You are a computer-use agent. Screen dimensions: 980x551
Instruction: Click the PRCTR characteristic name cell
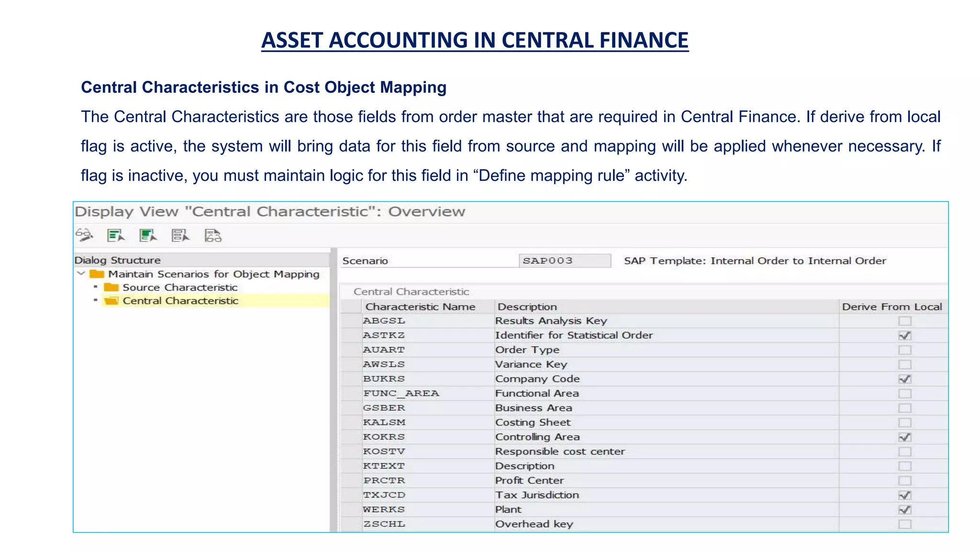tap(428, 480)
